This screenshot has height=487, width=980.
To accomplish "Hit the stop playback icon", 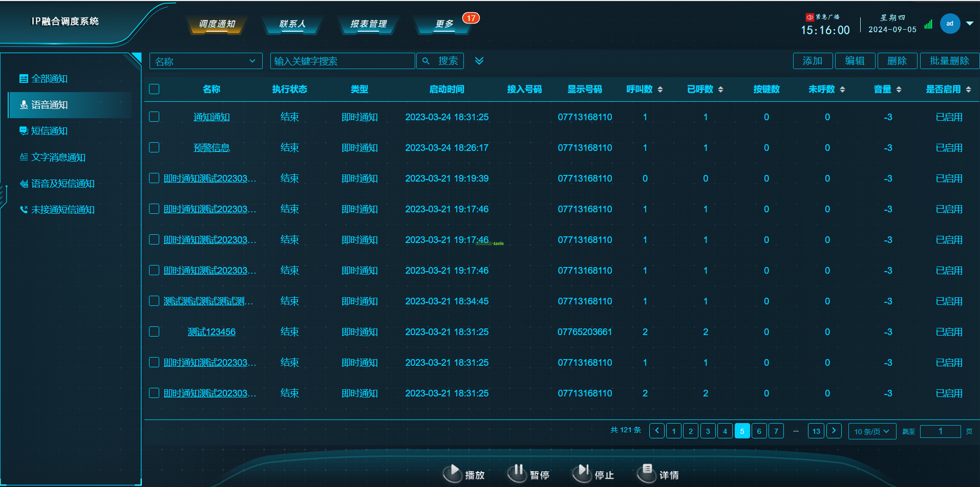I will [583, 473].
